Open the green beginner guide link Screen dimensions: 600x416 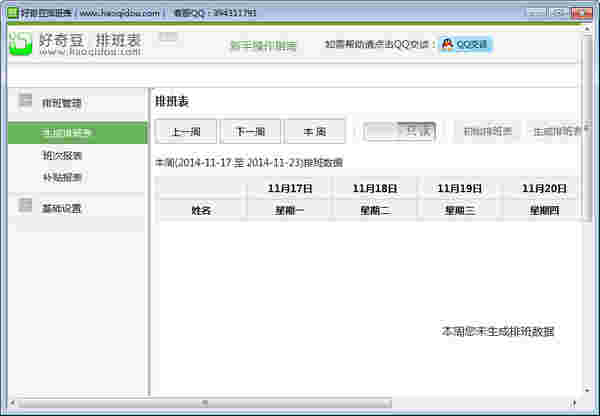tap(263, 45)
